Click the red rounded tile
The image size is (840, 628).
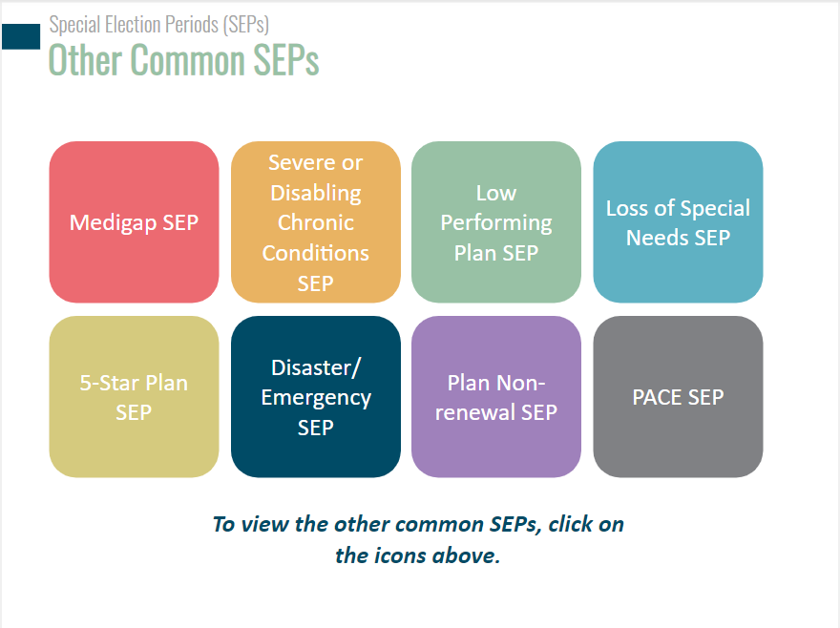pyautogui.click(x=134, y=221)
